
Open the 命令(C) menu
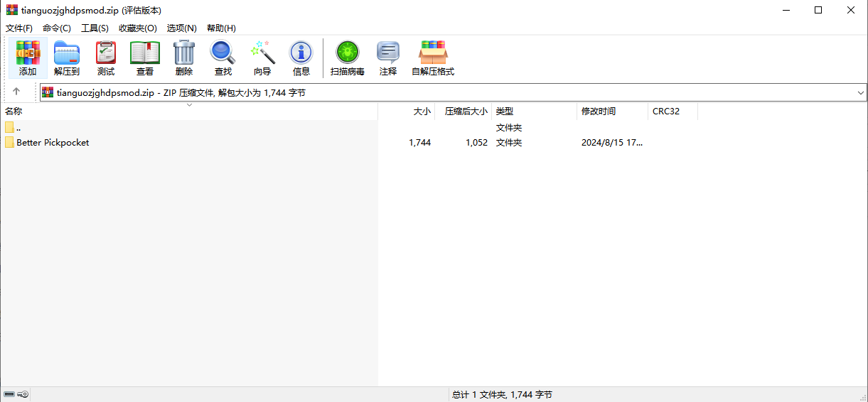[57, 28]
